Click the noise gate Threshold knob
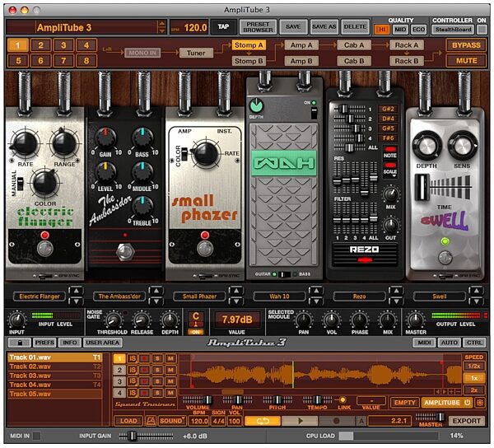The height and width of the screenshot is (448, 494). pos(113,320)
